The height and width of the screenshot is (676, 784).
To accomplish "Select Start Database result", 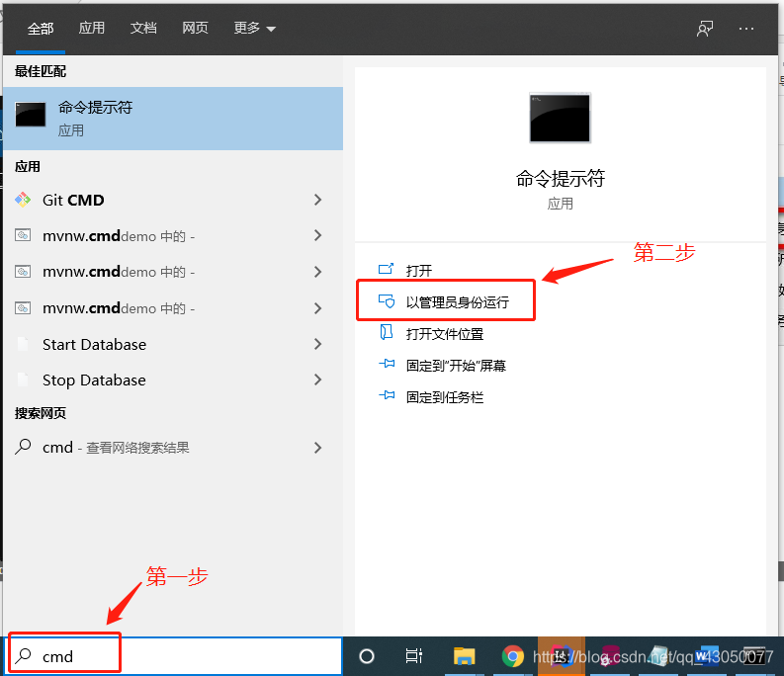I will (x=173, y=344).
